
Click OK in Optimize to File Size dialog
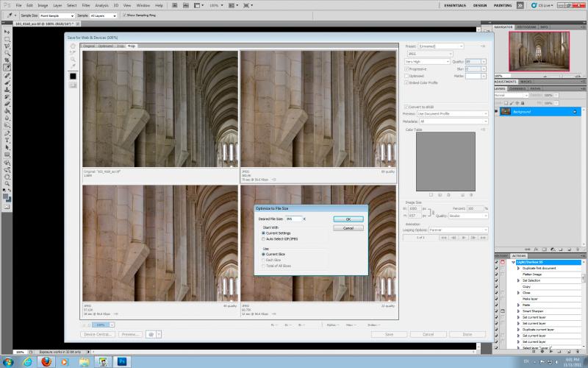coord(348,219)
